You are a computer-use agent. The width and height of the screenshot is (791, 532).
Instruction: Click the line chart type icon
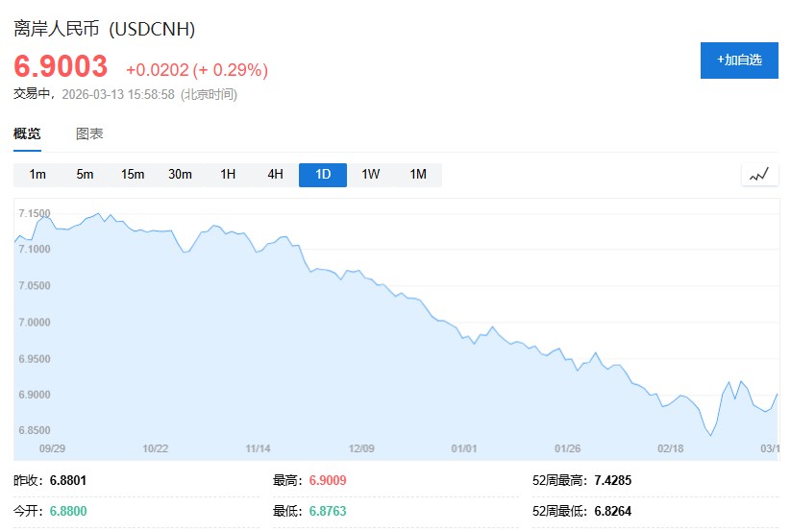[759, 175]
